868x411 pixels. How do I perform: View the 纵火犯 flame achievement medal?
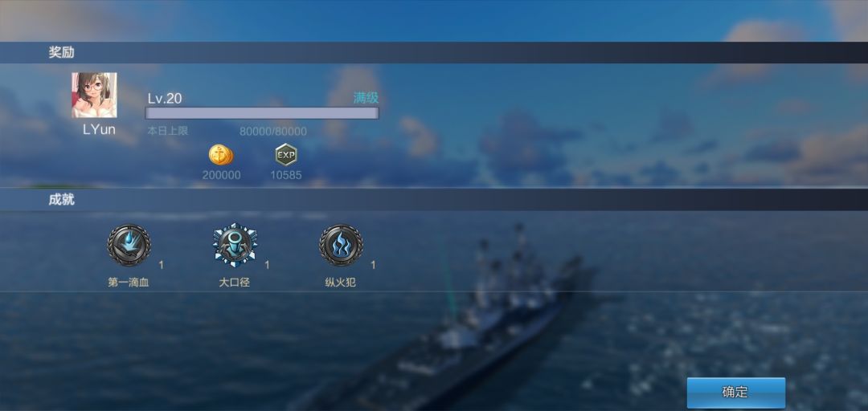click(x=341, y=245)
